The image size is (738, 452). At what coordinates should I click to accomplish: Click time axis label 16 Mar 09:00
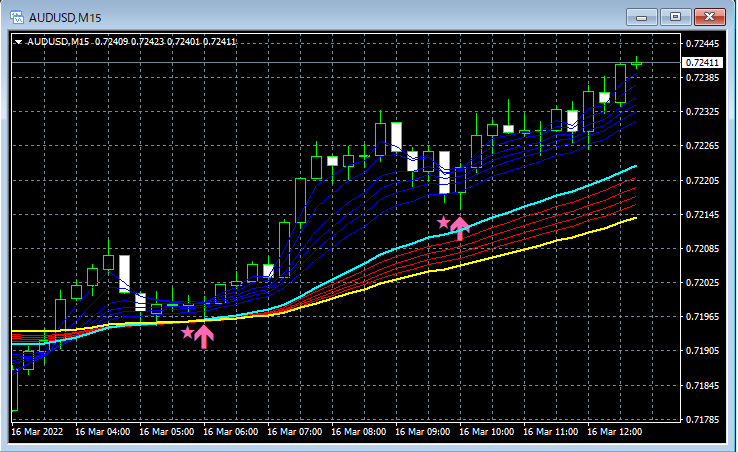(x=423, y=432)
